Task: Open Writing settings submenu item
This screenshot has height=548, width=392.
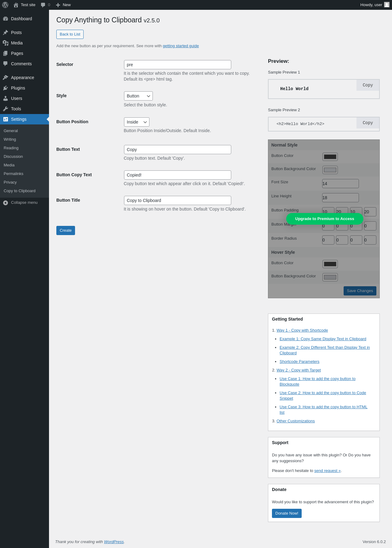Action: pyautogui.click(x=10, y=139)
